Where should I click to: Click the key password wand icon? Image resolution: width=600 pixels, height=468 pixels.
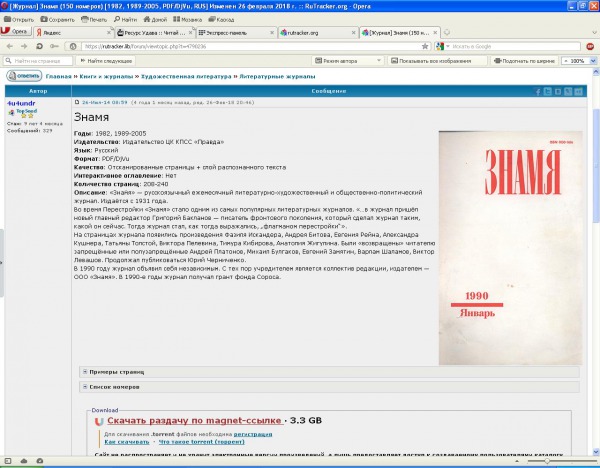coord(54,46)
